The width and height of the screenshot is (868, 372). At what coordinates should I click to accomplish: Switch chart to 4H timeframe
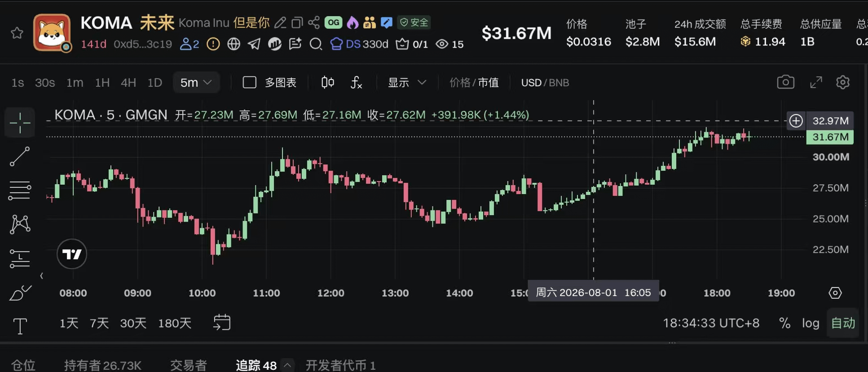point(128,83)
